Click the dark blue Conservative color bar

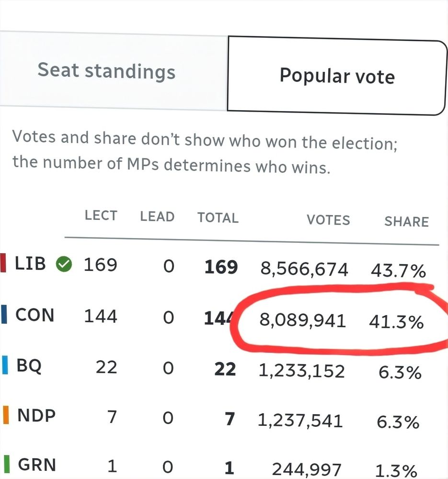click(x=4, y=314)
